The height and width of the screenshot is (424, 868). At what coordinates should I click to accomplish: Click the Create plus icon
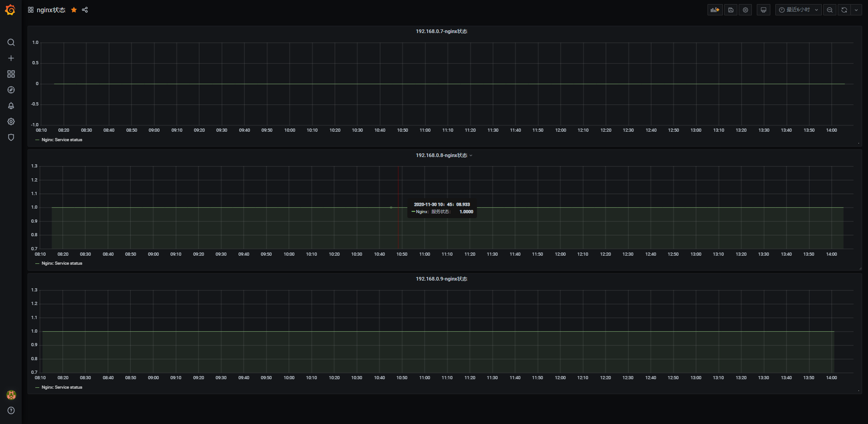click(x=11, y=58)
